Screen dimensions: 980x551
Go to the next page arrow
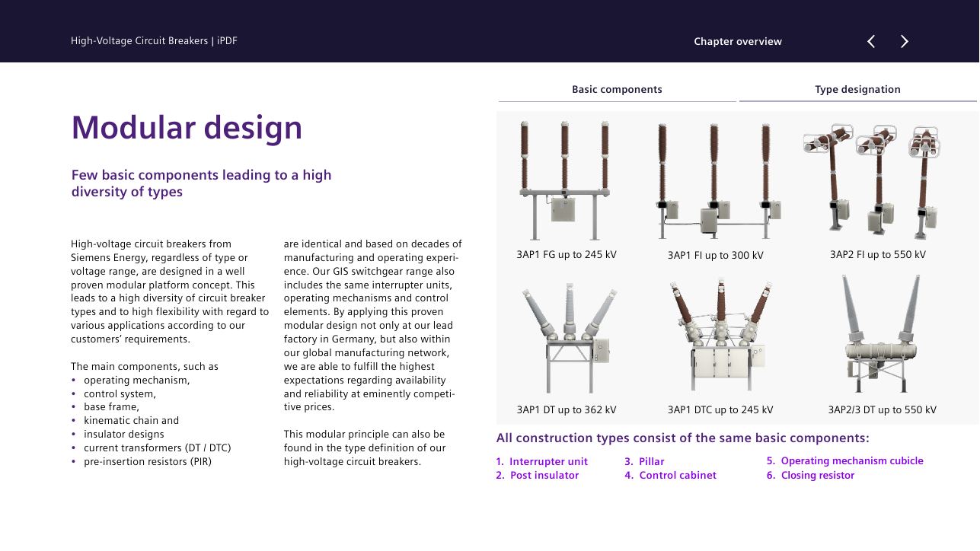905,41
